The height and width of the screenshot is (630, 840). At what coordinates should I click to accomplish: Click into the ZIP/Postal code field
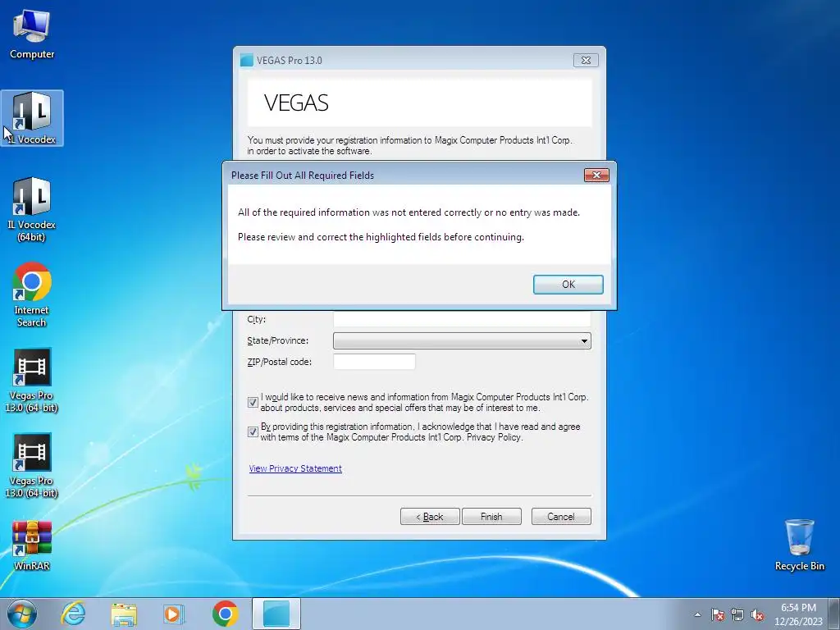[x=374, y=362]
